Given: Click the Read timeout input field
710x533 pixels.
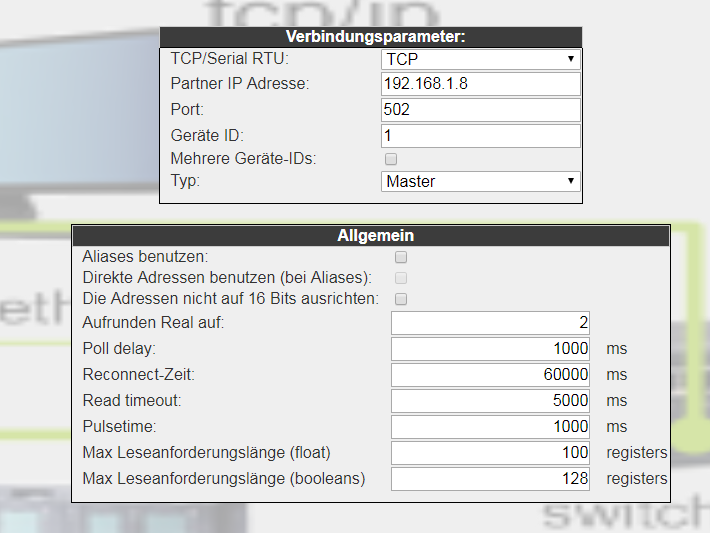Looking at the screenshot, I should pyautogui.click(x=490, y=401).
